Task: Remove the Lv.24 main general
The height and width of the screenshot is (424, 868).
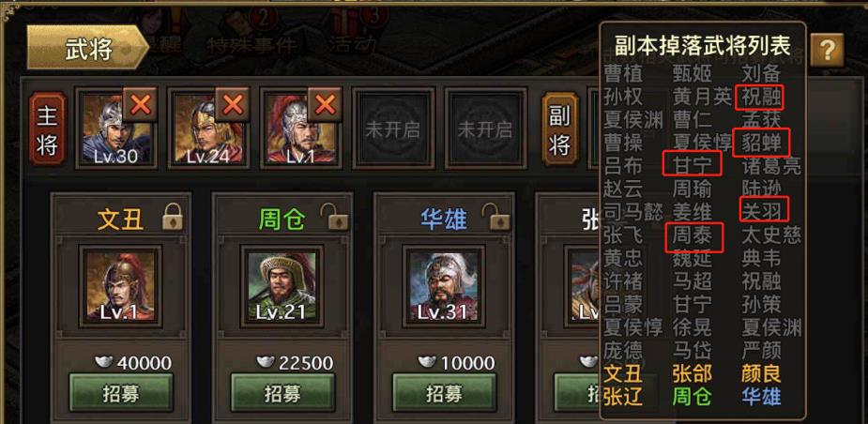Action: click(233, 104)
